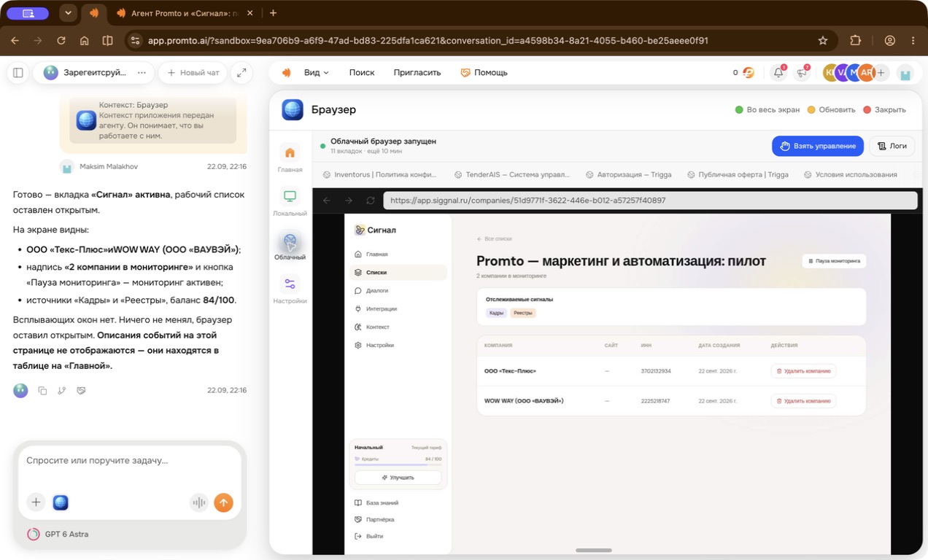928x560 pixels.
Task: Send the message with orange arrow
Action: [223, 502]
